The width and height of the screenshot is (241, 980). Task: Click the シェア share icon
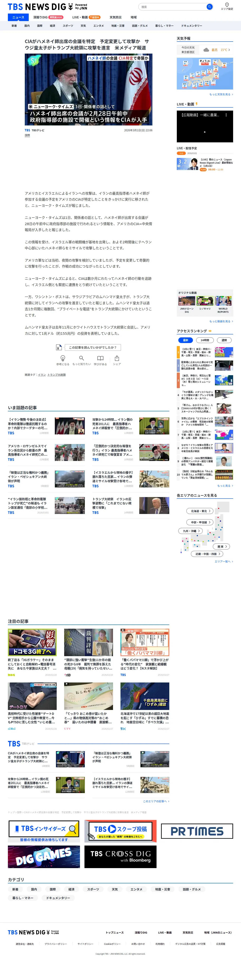click(x=117, y=358)
